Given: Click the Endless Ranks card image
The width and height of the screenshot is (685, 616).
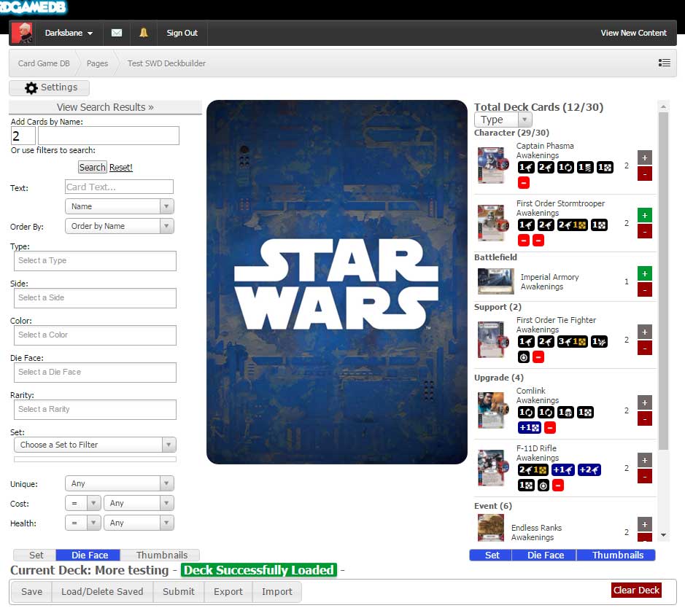Looking at the screenshot, I should tap(491, 528).
